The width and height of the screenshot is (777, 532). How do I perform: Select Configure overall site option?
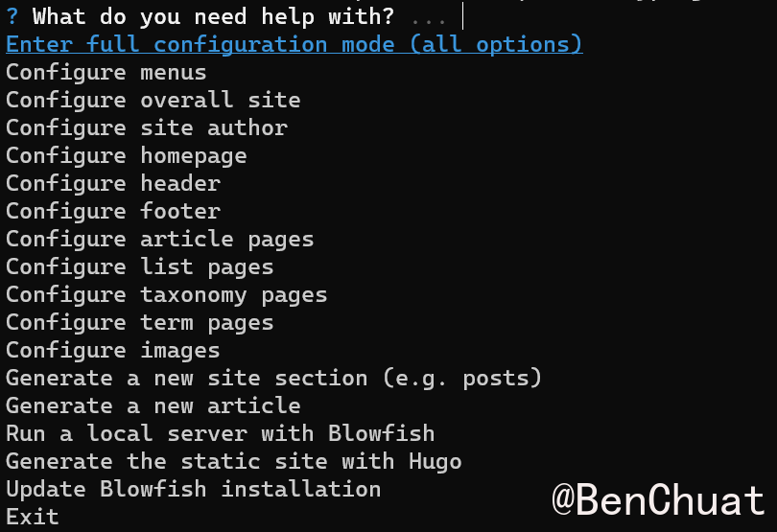click(153, 101)
